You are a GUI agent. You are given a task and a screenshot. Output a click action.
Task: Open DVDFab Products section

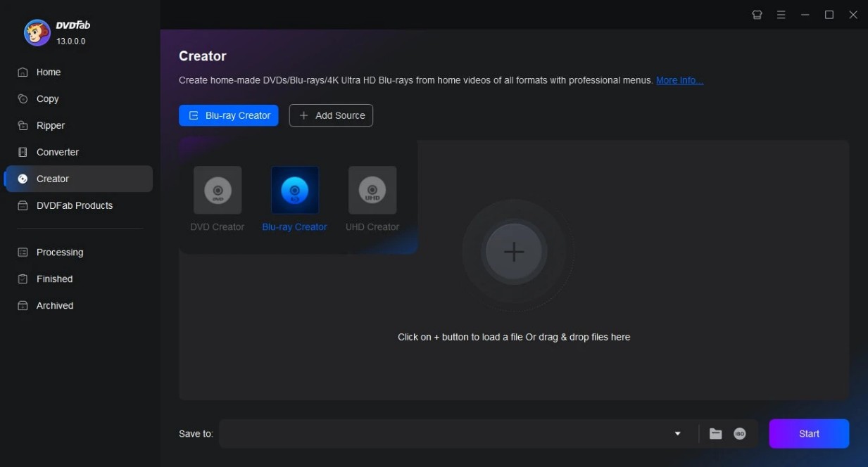(75, 205)
